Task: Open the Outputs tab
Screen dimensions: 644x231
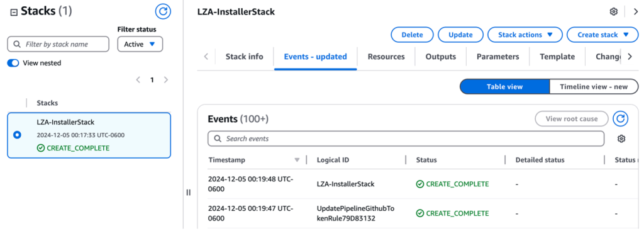Action: 441,57
